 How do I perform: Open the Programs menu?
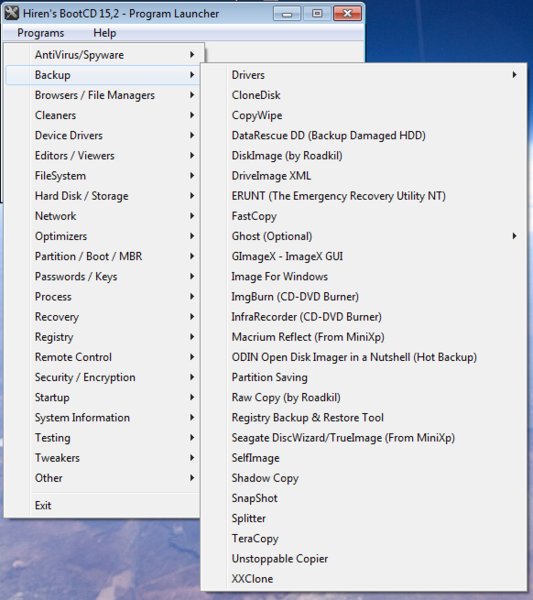(41, 33)
